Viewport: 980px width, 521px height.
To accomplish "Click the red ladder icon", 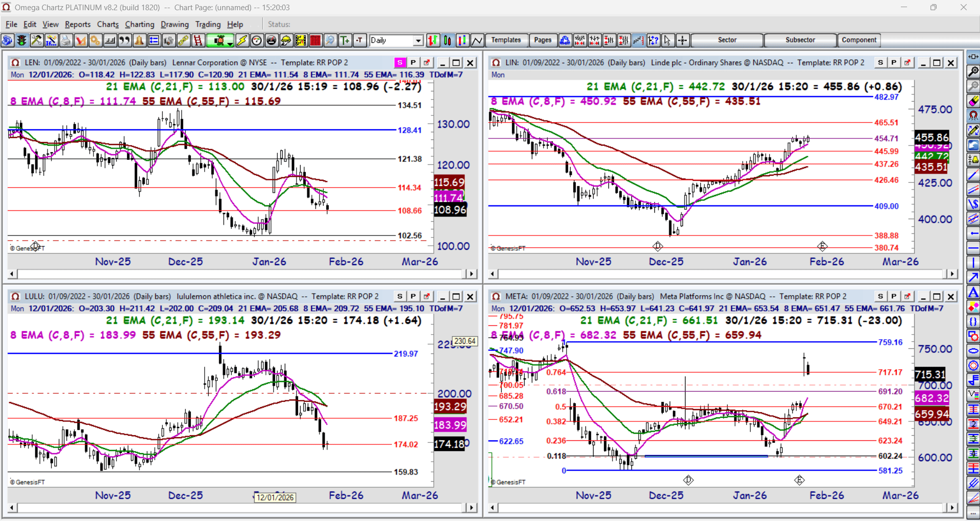I will 198,40.
